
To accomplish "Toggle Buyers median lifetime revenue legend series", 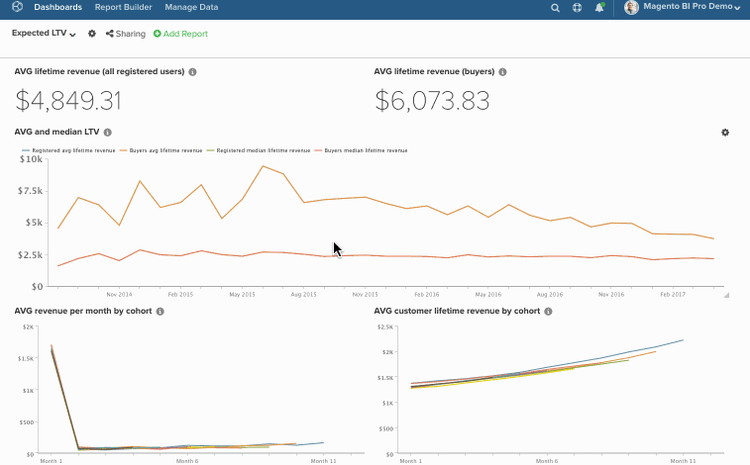I will [x=360, y=150].
